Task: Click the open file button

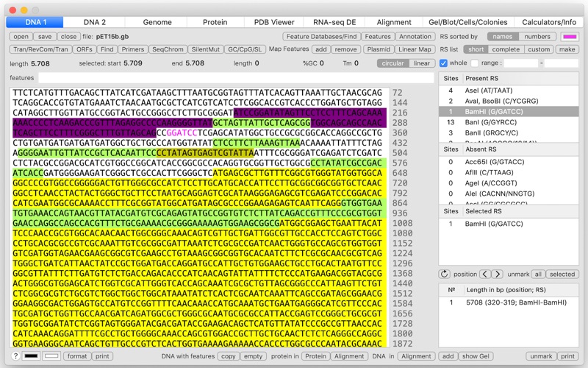Action: (21, 36)
